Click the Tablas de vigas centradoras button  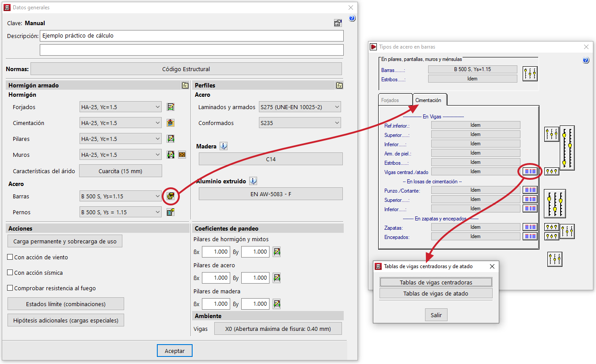click(436, 282)
